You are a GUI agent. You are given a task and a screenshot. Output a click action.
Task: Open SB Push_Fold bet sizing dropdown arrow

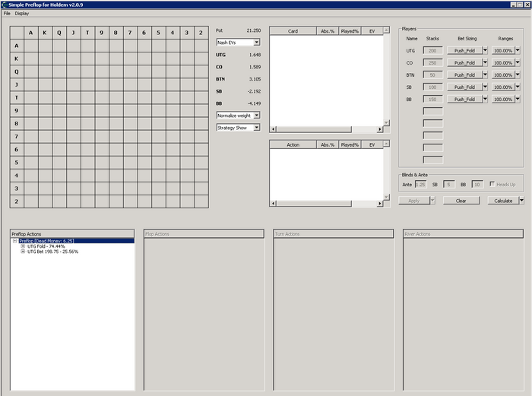pos(485,87)
